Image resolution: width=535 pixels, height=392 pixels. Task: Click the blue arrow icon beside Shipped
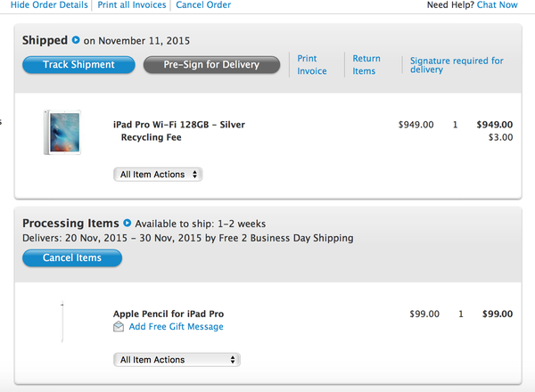click(x=76, y=40)
